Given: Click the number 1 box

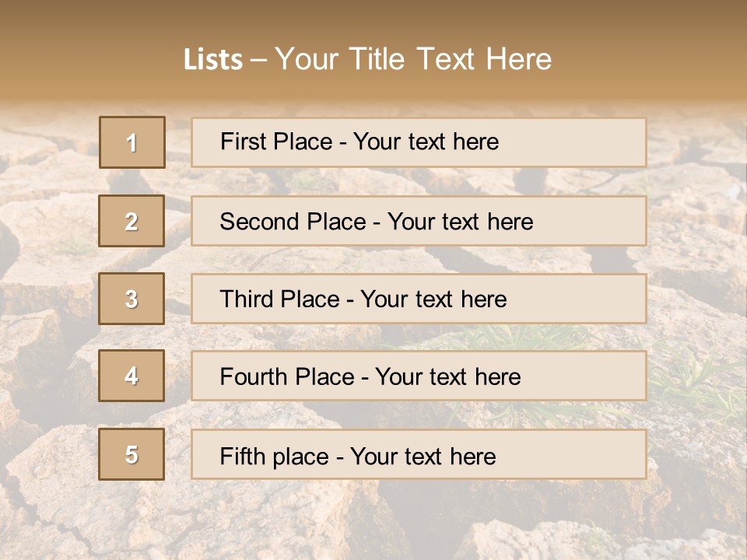Looking at the screenshot, I should click(x=132, y=142).
